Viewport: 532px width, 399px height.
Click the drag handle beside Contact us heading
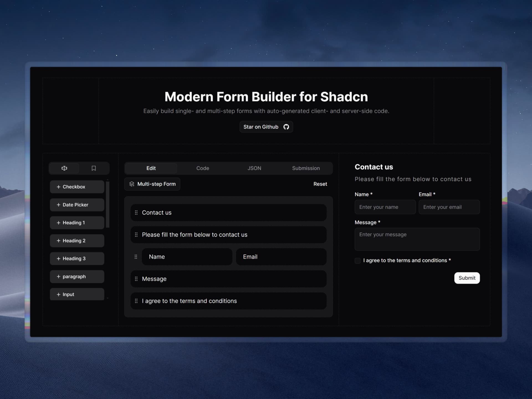136,213
